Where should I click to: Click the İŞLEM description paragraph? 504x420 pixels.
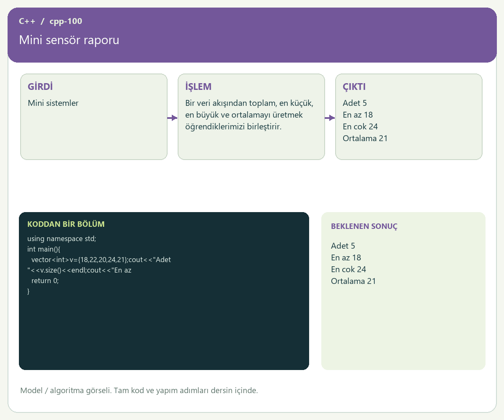(x=250, y=115)
